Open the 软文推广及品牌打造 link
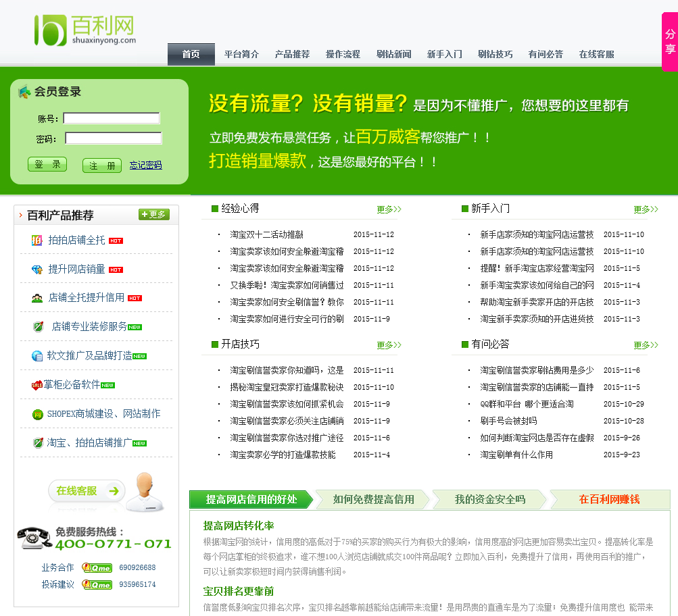The width and height of the screenshot is (678, 616). [89, 355]
